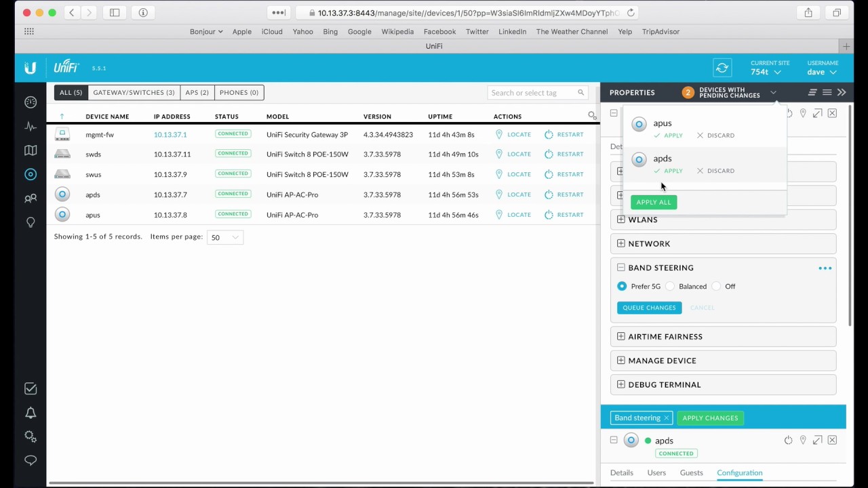Open the Configuration tab of apds
868x488 pixels.
point(739,472)
